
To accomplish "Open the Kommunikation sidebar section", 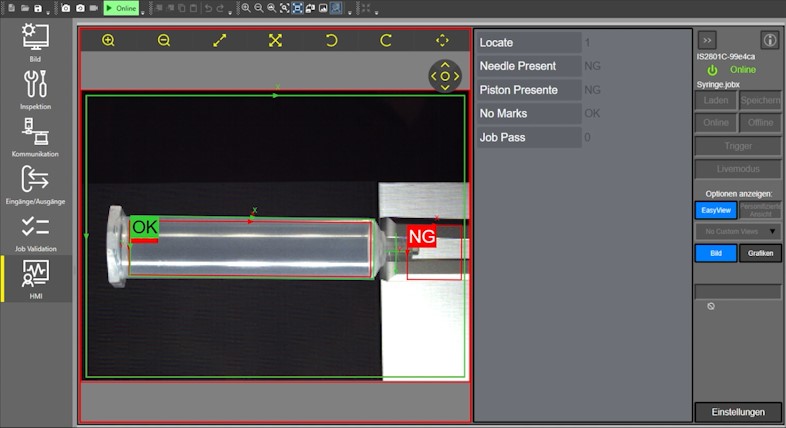I will (x=36, y=137).
